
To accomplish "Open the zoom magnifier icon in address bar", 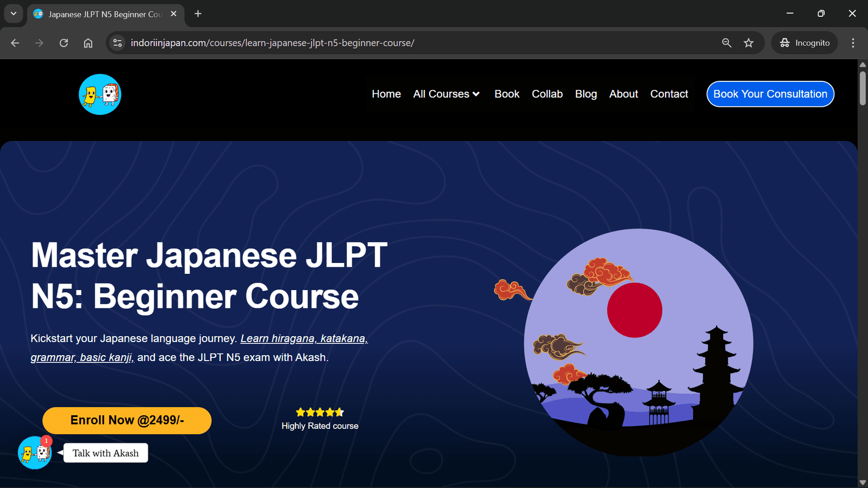I will point(726,43).
